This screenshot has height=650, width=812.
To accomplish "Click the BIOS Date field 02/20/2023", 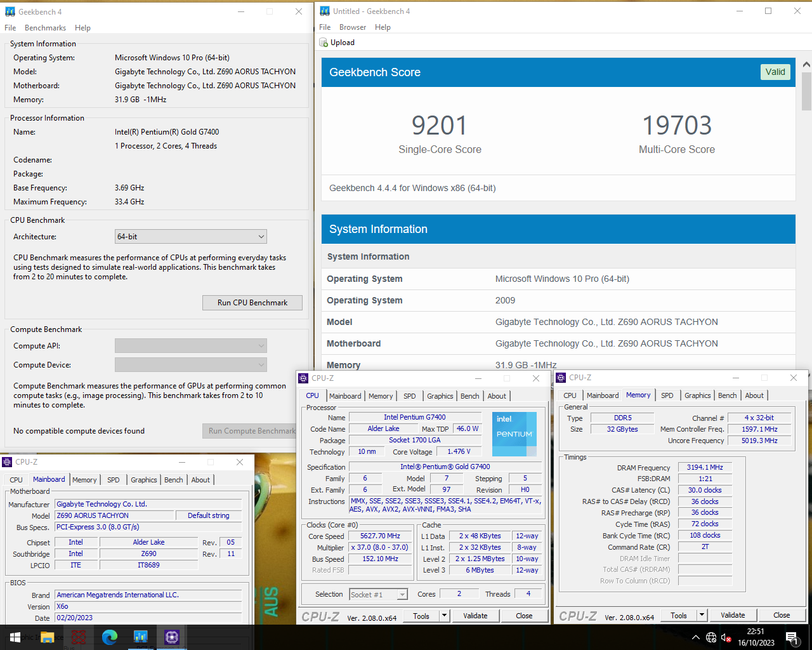I will 148,618.
